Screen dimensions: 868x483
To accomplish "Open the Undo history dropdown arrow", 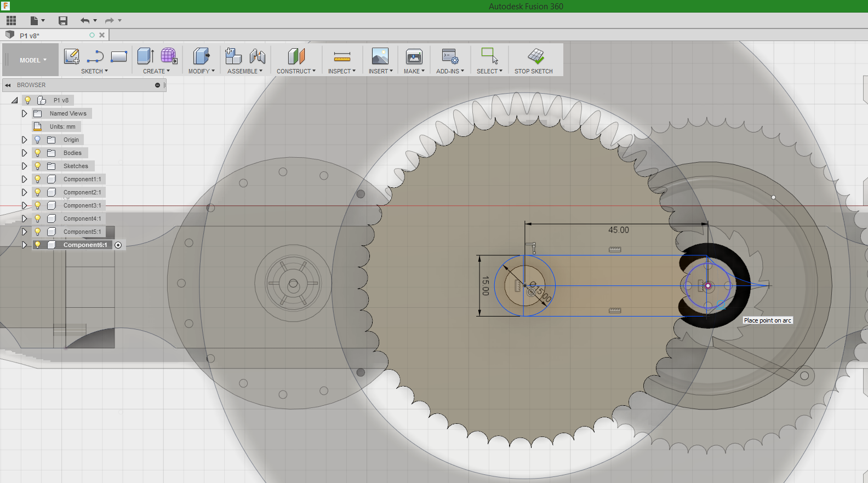I will pyautogui.click(x=95, y=21).
